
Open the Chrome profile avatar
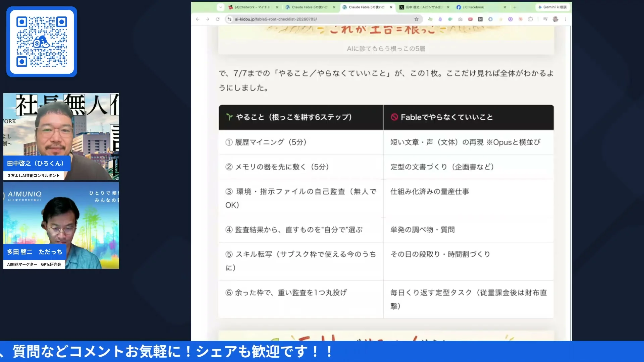(x=555, y=19)
